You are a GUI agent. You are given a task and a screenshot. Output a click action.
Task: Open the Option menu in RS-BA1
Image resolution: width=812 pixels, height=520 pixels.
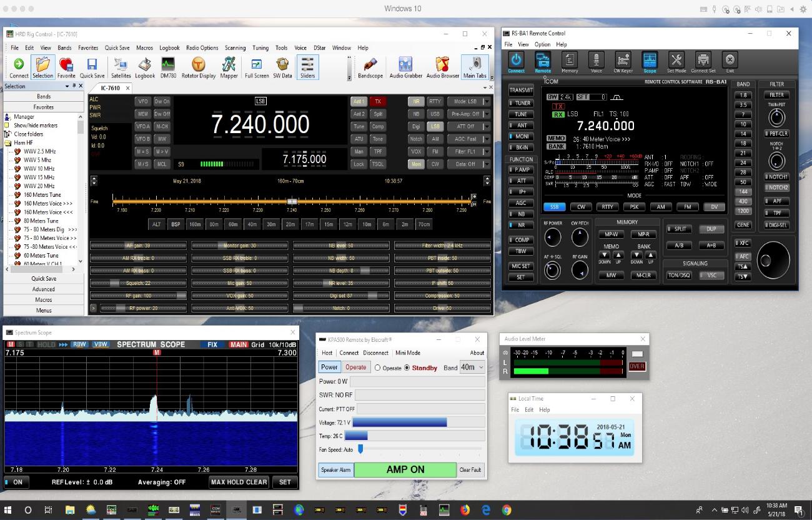542,44
